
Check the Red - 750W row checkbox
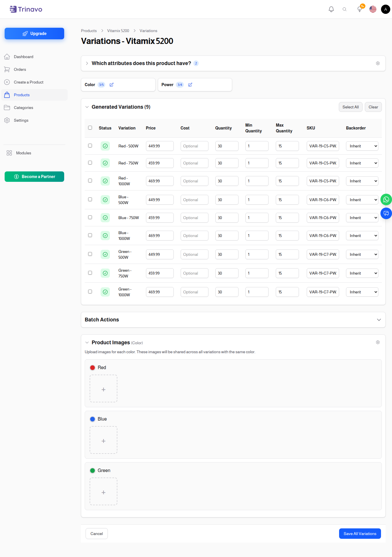90,163
